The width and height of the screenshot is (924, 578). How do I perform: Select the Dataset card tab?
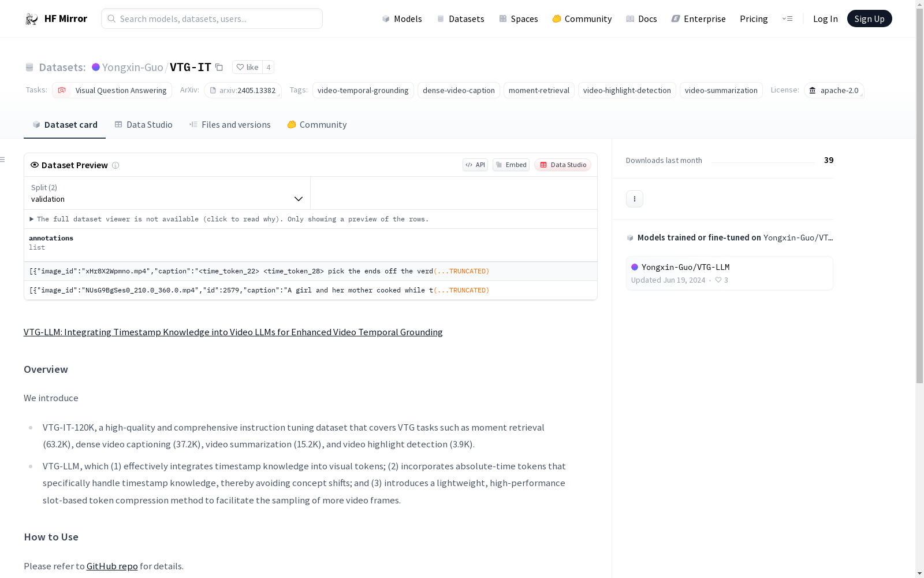[x=65, y=124]
